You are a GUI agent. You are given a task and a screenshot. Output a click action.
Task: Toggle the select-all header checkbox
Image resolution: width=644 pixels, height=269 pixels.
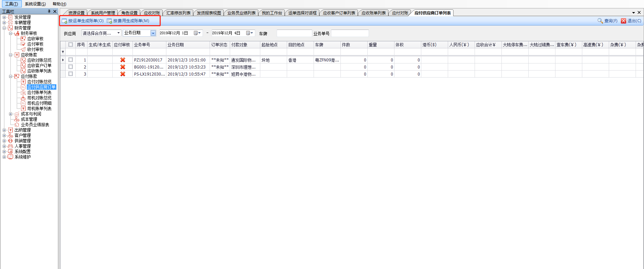(x=70, y=45)
